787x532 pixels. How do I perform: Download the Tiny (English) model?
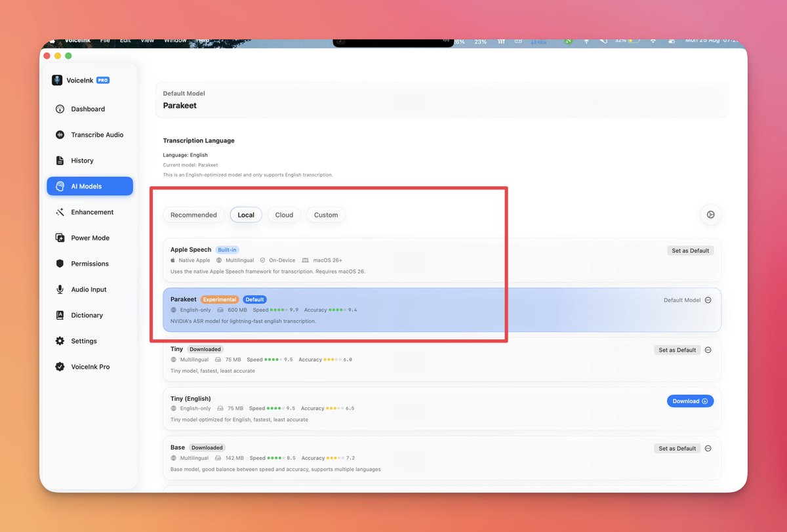tap(690, 401)
